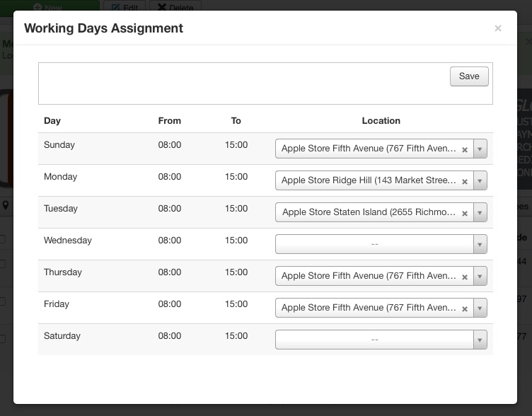The height and width of the screenshot is (416, 532).
Task: Click Monday's Apple Store Ridge Hill text
Action: pos(369,180)
